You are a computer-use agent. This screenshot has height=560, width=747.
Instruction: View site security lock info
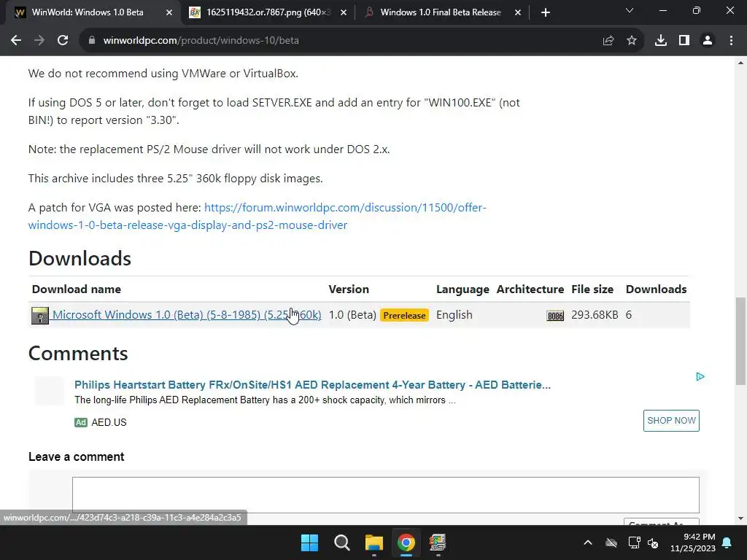coord(92,41)
